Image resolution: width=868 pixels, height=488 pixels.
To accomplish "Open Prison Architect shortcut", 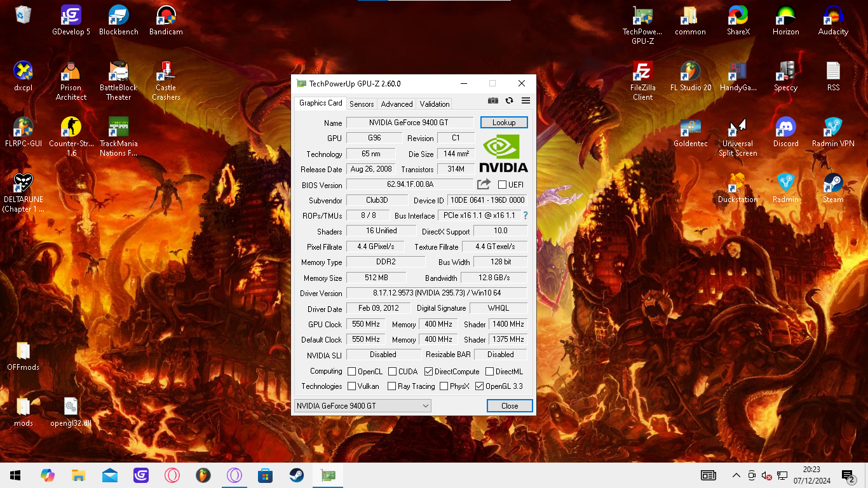I will (71, 81).
